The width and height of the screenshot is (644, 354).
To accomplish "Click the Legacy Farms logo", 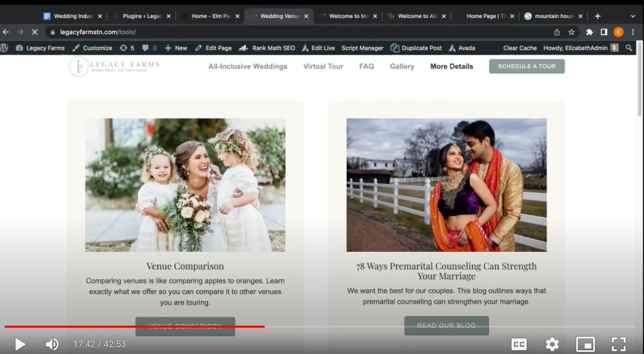I will pyautogui.click(x=114, y=66).
